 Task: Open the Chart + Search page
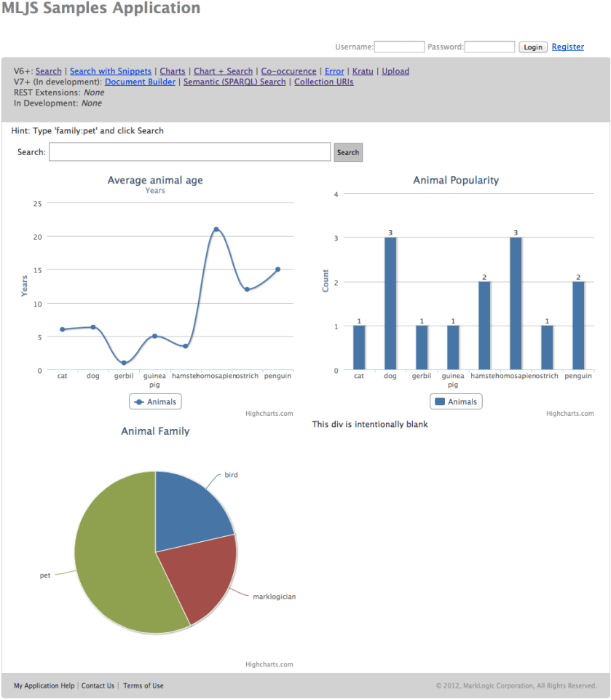(223, 71)
